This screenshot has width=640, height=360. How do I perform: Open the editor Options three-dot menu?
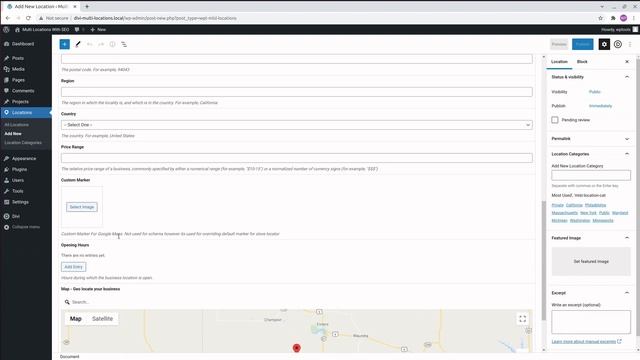click(630, 44)
